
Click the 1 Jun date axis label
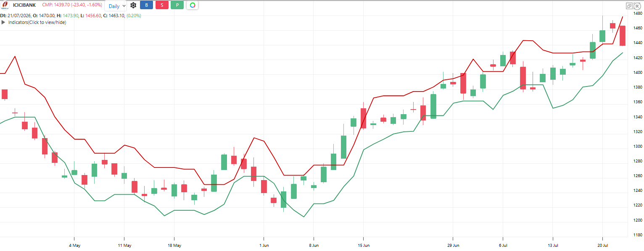click(x=264, y=245)
